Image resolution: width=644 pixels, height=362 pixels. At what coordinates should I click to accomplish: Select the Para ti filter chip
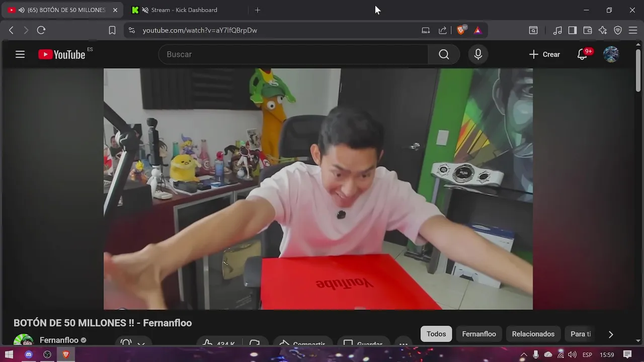(581, 334)
